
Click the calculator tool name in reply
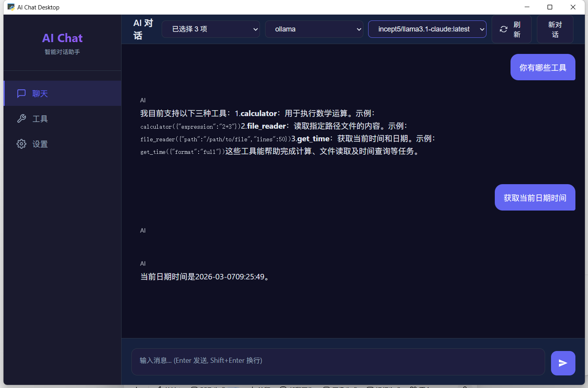(x=258, y=114)
